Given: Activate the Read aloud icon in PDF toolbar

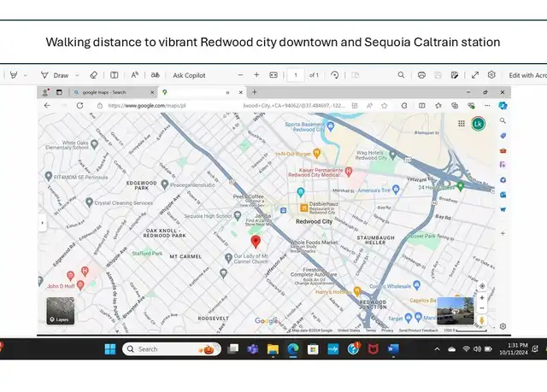Looking at the screenshot, I should point(135,75).
